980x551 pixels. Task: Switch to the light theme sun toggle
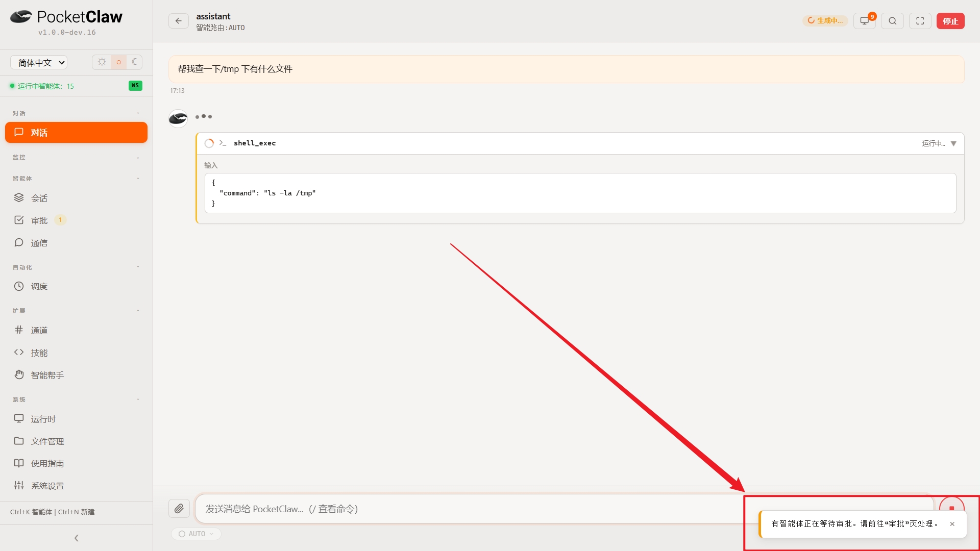coord(102,62)
